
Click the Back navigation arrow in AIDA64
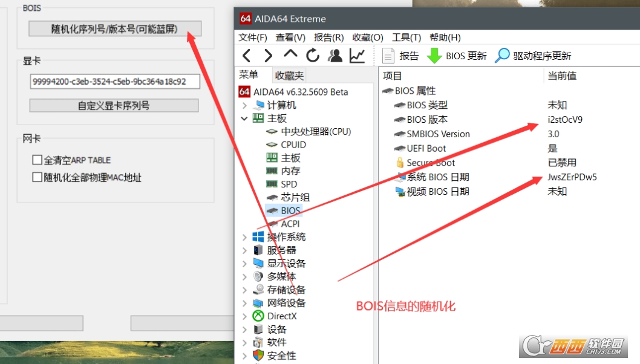[x=247, y=56]
